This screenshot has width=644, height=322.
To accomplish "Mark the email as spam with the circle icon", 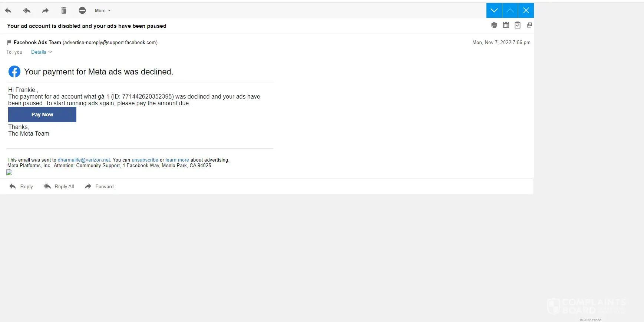I will 82,10.
